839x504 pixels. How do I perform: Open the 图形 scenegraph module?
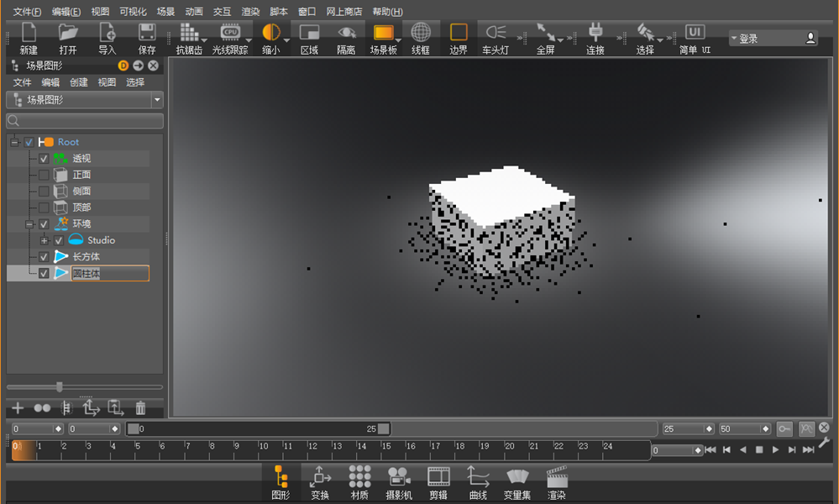pyautogui.click(x=281, y=477)
